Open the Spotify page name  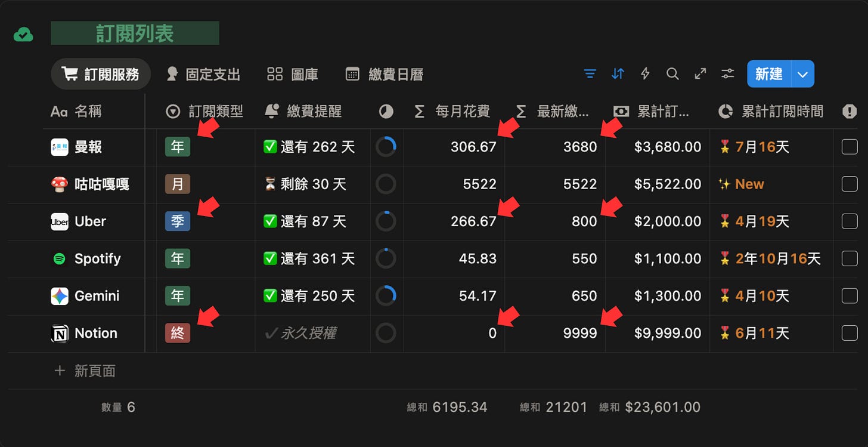98,258
